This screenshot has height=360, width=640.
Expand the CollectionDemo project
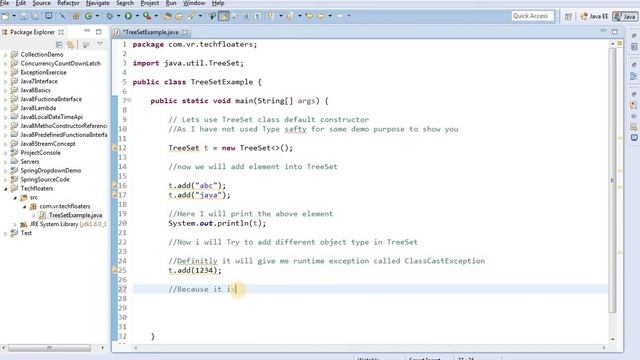click(x=5, y=55)
